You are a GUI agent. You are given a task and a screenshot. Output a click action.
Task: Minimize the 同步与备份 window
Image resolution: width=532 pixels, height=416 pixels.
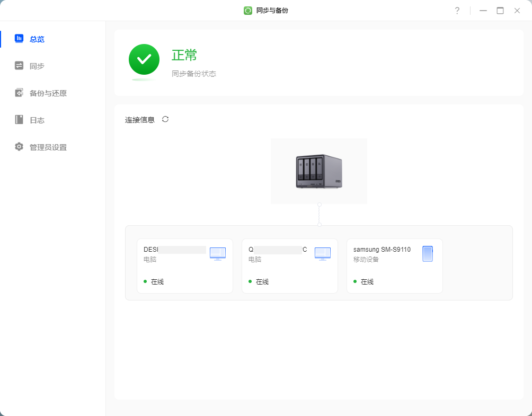(x=483, y=11)
